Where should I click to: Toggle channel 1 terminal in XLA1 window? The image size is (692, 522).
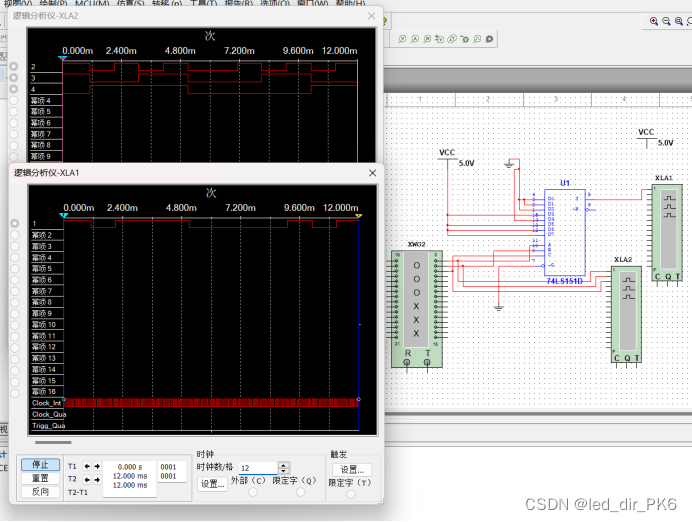pos(15,223)
